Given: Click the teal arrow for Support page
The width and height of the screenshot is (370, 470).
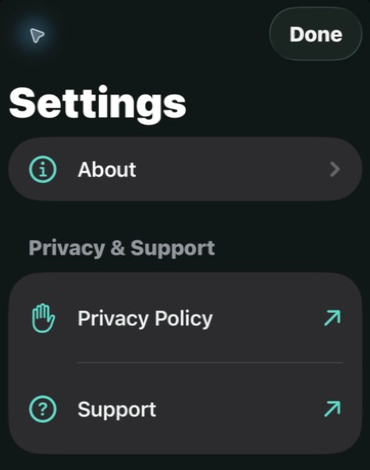Looking at the screenshot, I should click(x=332, y=409).
